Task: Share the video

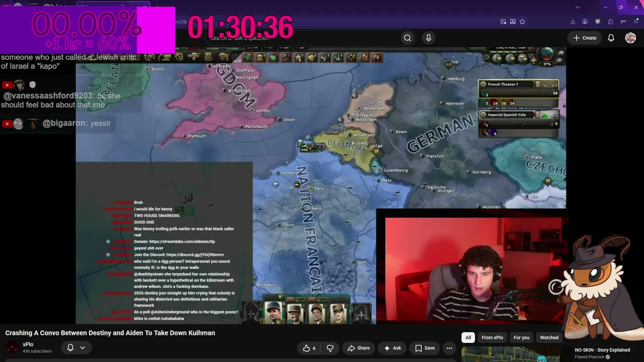Action: pyautogui.click(x=359, y=348)
